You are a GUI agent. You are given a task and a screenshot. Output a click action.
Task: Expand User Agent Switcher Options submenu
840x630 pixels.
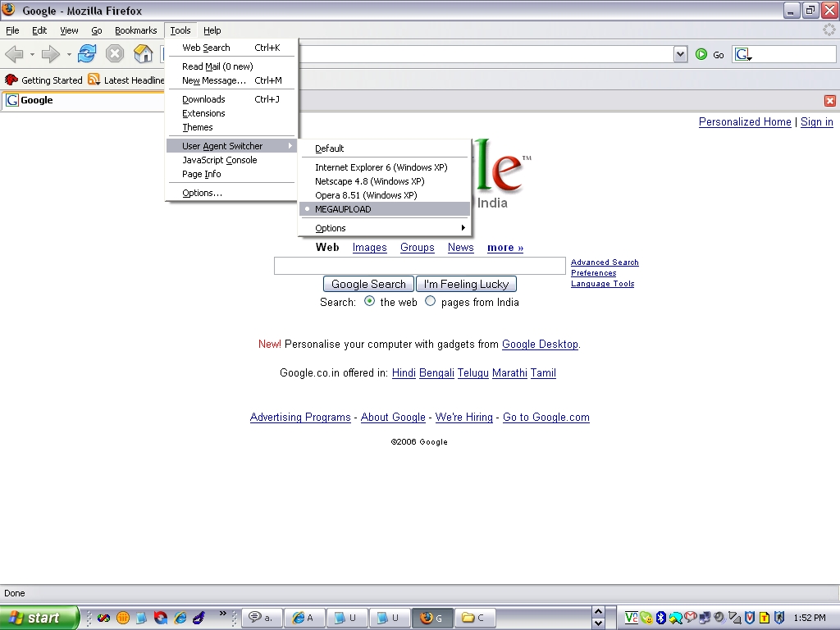(x=385, y=228)
